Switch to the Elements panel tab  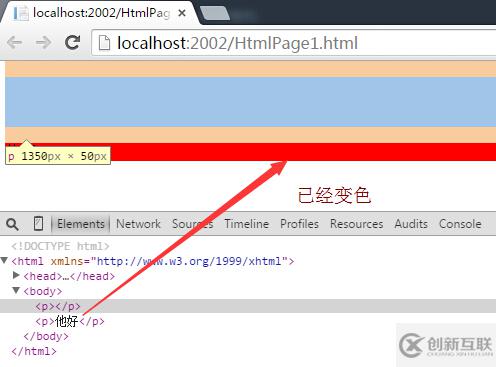pos(81,224)
